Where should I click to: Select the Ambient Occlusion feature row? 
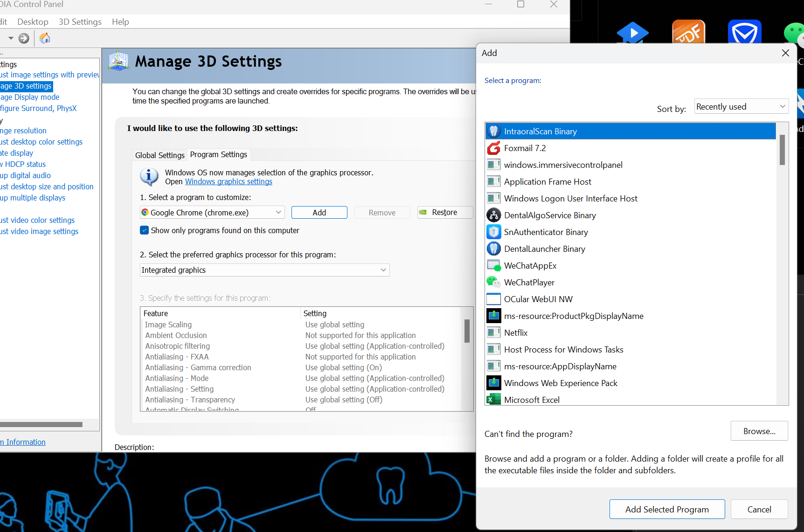coord(301,335)
